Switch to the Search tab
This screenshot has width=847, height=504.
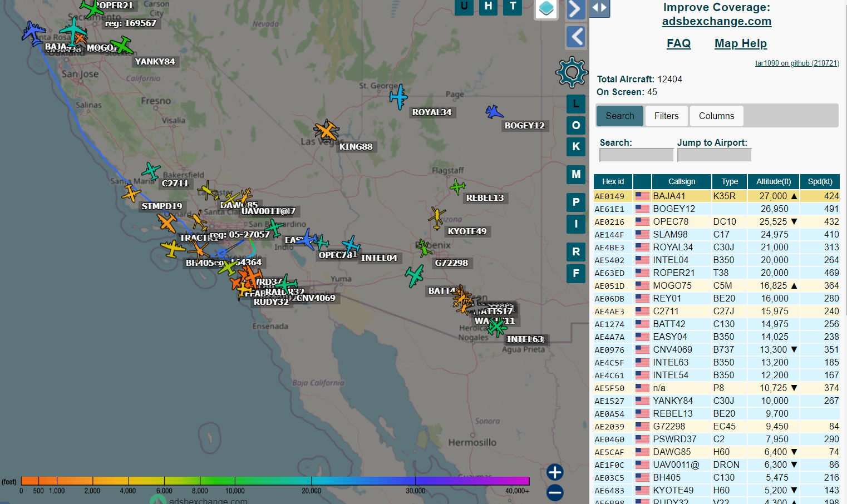(620, 116)
